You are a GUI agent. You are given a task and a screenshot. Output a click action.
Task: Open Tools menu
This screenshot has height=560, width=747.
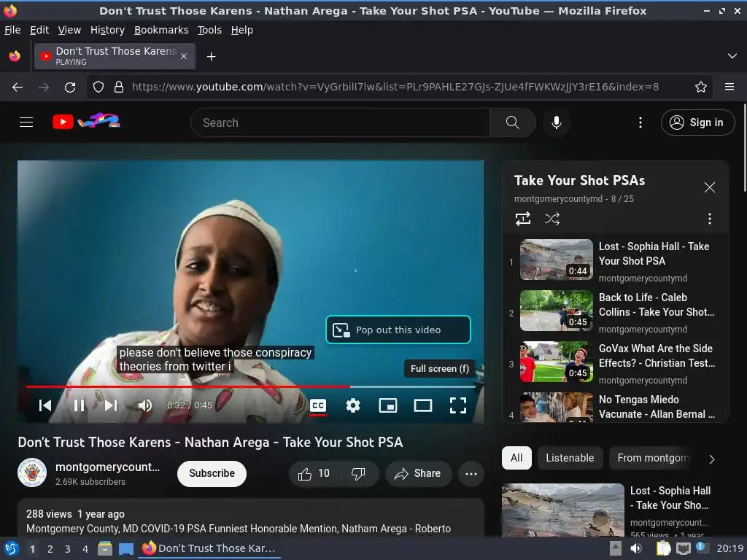click(x=209, y=30)
